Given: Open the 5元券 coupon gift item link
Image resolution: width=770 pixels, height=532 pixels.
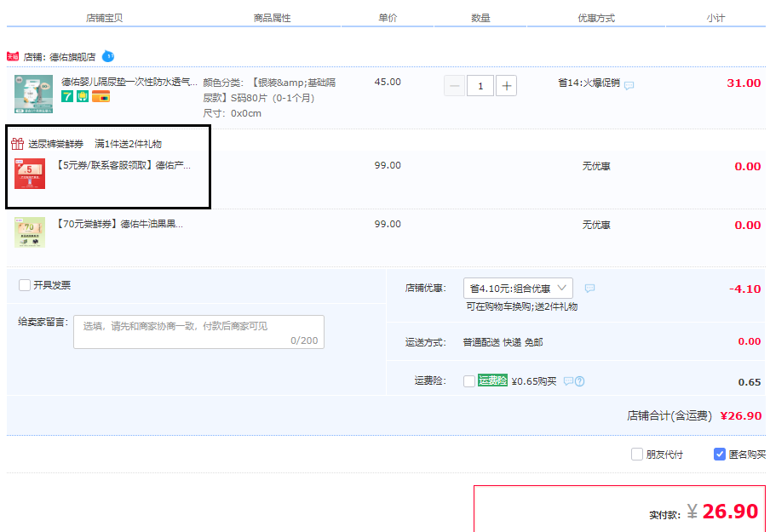Looking at the screenshot, I should [124, 165].
